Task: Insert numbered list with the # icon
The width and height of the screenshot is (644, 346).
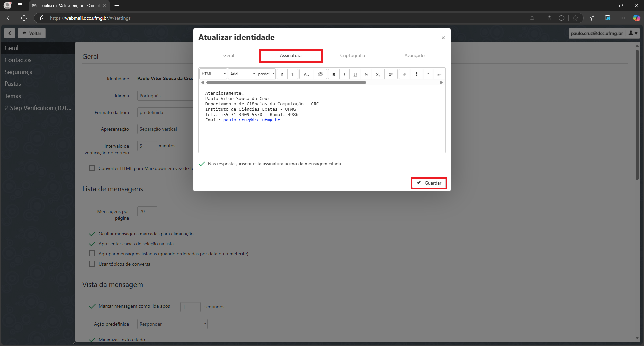Action: [x=404, y=74]
